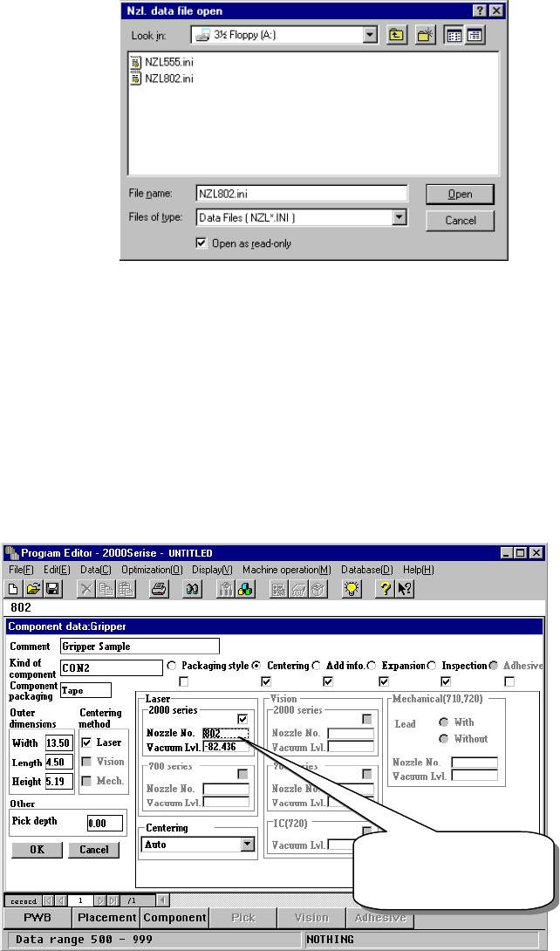Click the light bulb toolbar icon
The image size is (560, 951).
click(352, 589)
